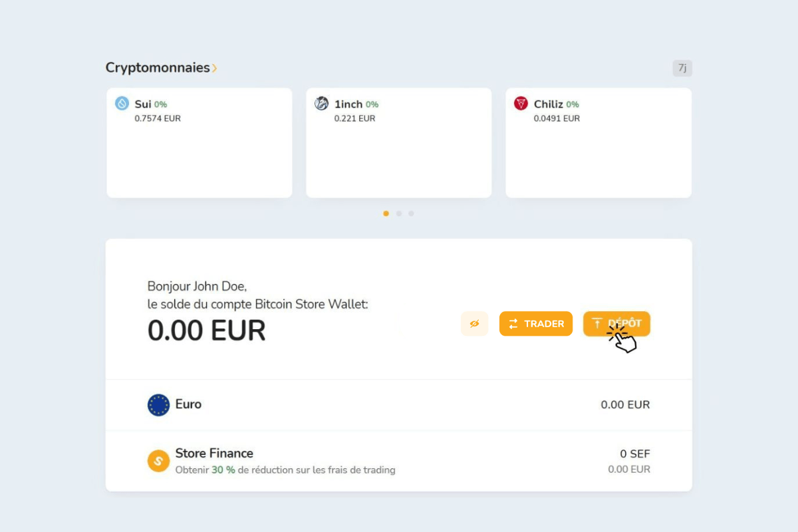Click the DÉPÔT button
The width and height of the screenshot is (798, 532).
coord(616,323)
